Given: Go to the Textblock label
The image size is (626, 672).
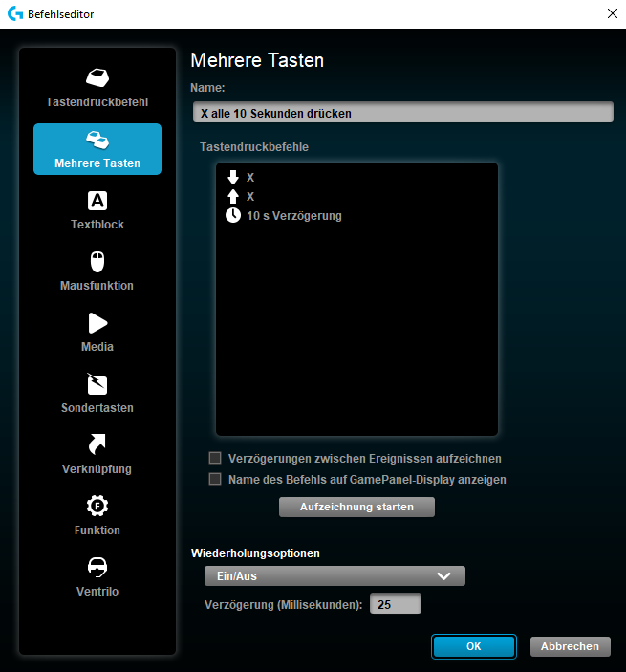Looking at the screenshot, I should [x=97, y=224].
